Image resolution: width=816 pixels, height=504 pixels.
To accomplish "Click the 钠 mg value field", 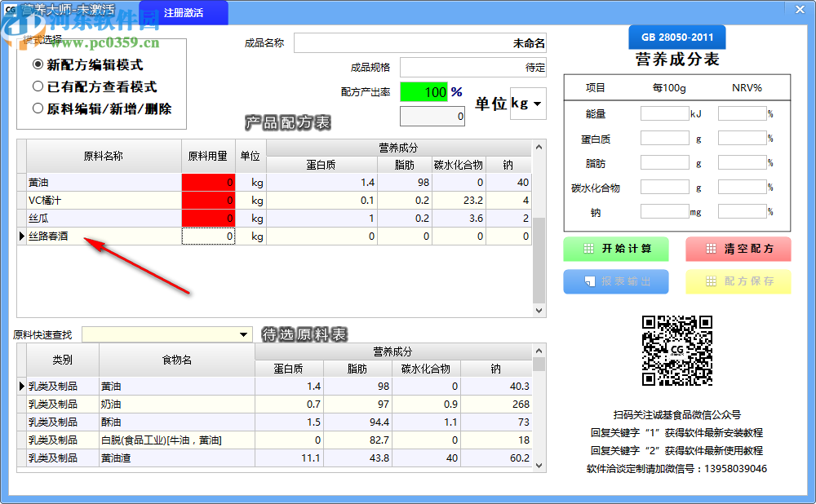I will click(x=664, y=212).
